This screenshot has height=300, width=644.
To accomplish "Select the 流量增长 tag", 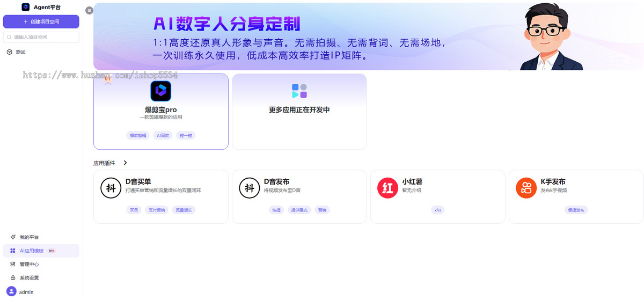I will pos(184,210).
